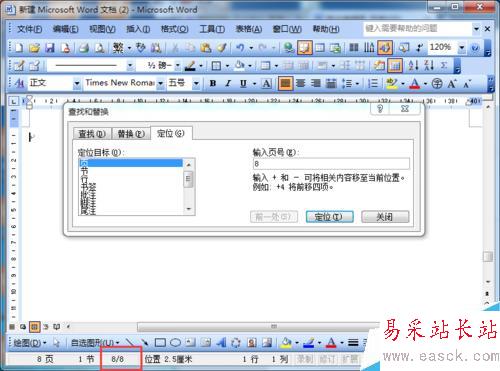Image resolution: width=500 pixels, height=371 pixels.
Task: Click the Highlight marker icon
Action: (391, 83)
